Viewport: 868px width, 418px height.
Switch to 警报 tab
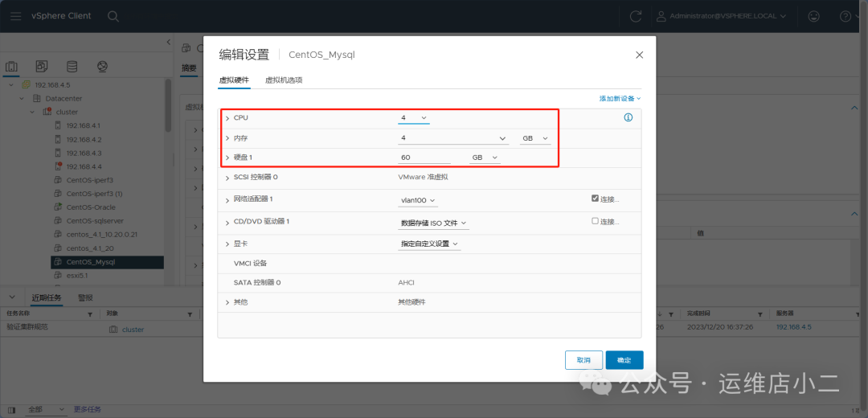pyautogui.click(x=85, y=298)
